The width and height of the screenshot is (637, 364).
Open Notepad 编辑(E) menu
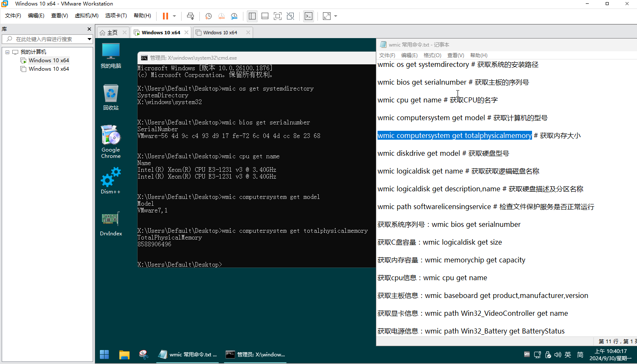(x=409, y=55)
